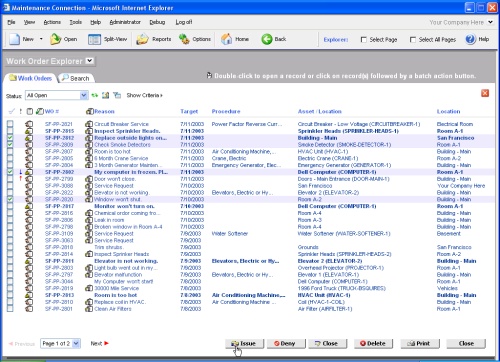Sort by Asset / Location column header
This screenshot has height=362, width=500.
tap(320, 111)
